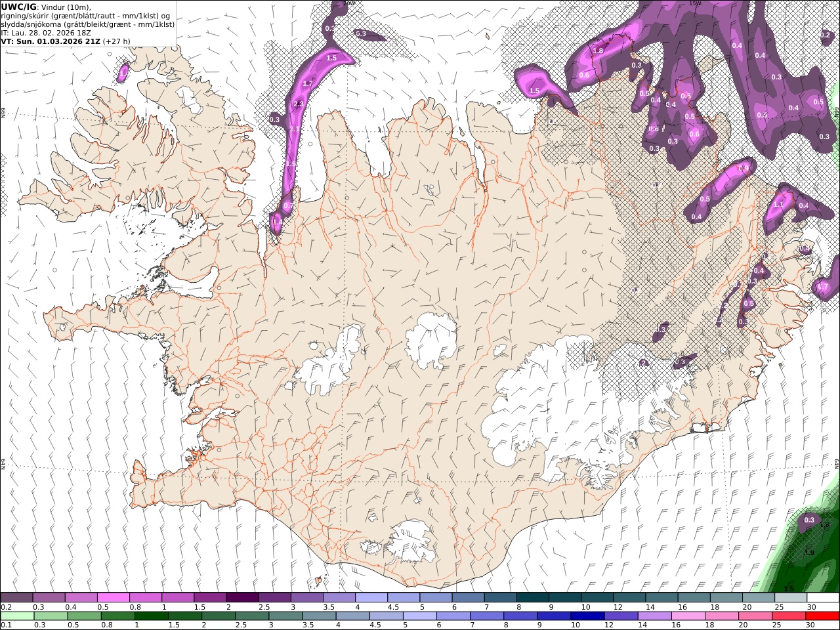Pick the upper legend swatch for 2–2.5
Viewport: 840px width, 630px height.
(x=242, y=598)
